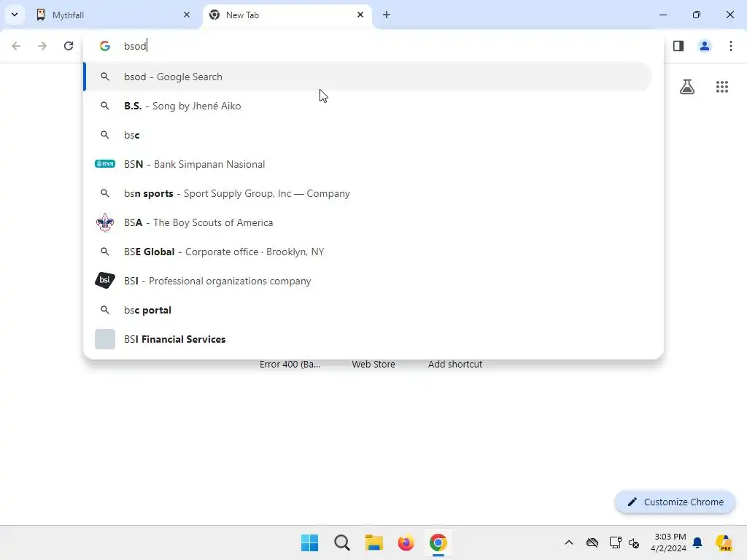Viewport: 747px width, 560px height.
Task: Choose B.S. Song by Jhené Aiko suggestion
Action: coord(368,106)
